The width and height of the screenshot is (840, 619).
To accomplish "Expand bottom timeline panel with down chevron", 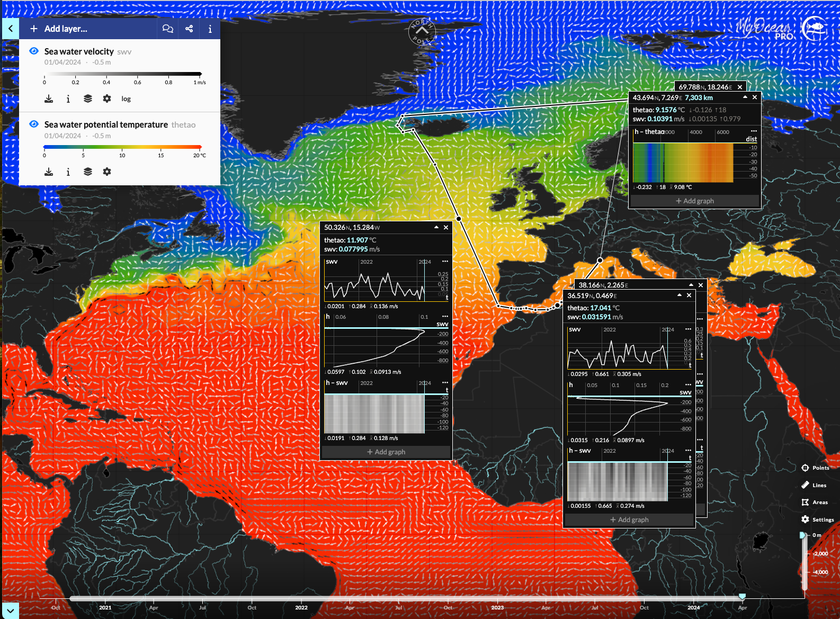I will click(10, 611).
